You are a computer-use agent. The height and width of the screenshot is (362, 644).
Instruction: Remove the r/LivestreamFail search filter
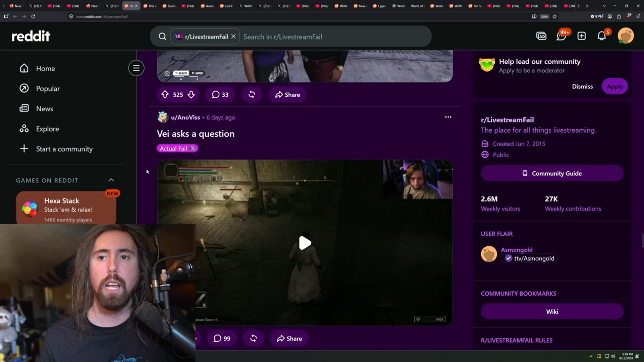[233, 37]
